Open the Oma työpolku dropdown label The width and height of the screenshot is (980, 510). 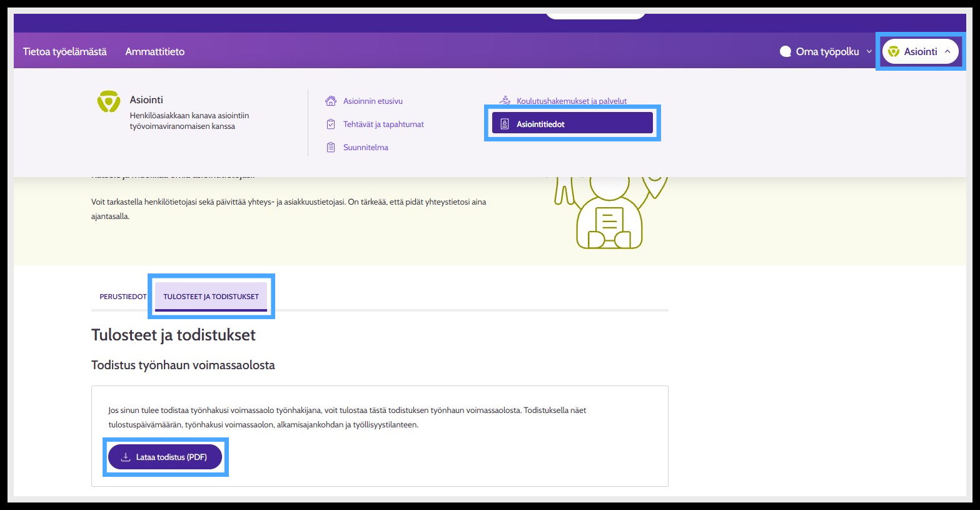[827, 51]
